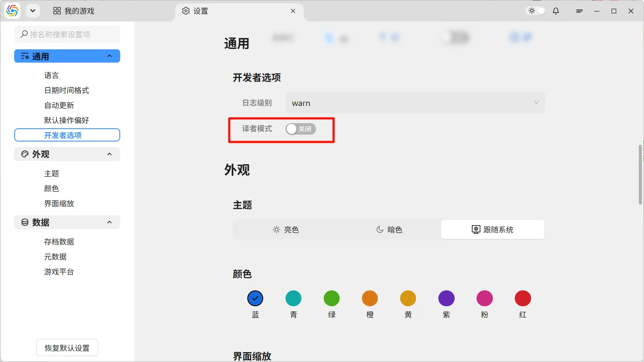
Task: Click the 恢复默认设置 button
Action: pos(67,348)
